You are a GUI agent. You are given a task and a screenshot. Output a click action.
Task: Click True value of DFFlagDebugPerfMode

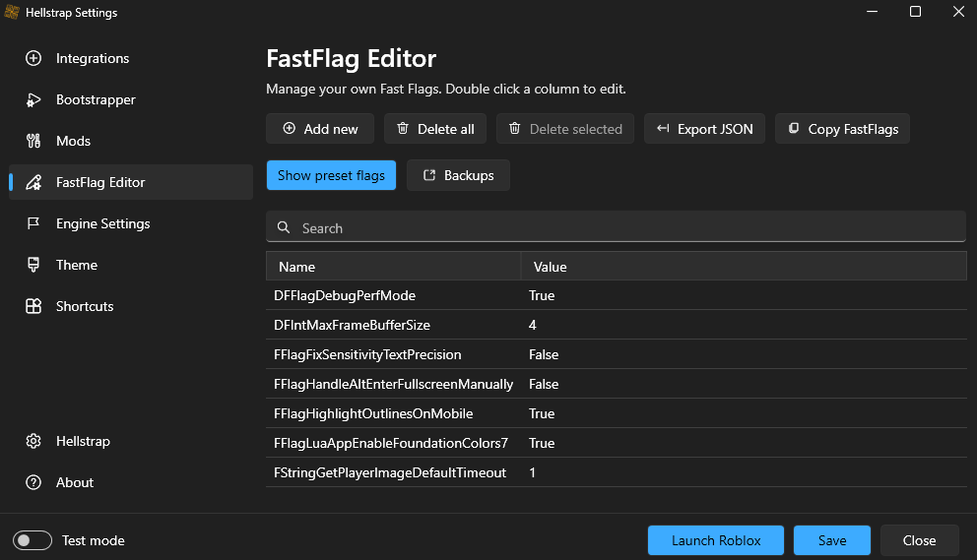pos(542,295)
